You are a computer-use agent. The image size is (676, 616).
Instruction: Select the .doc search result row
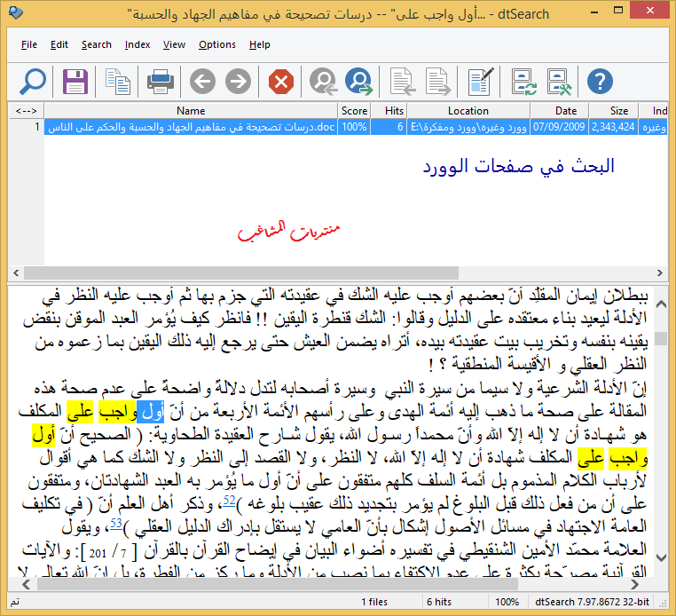(x=191, y=127)
